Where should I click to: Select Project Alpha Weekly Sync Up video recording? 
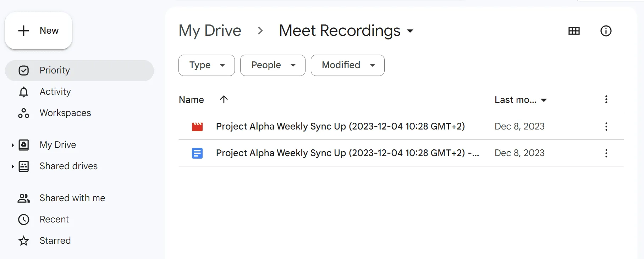tap(340, 126)
